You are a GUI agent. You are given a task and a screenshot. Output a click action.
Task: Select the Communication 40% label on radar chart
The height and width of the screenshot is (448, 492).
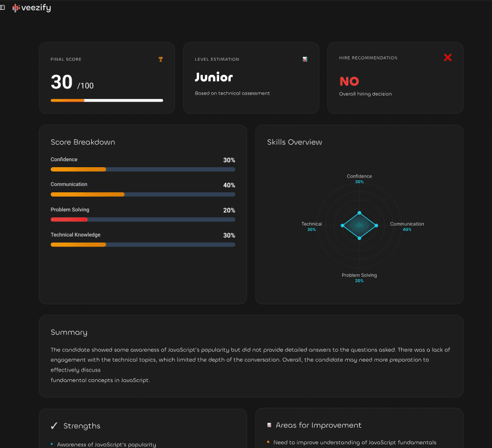[x=407, y=227]
